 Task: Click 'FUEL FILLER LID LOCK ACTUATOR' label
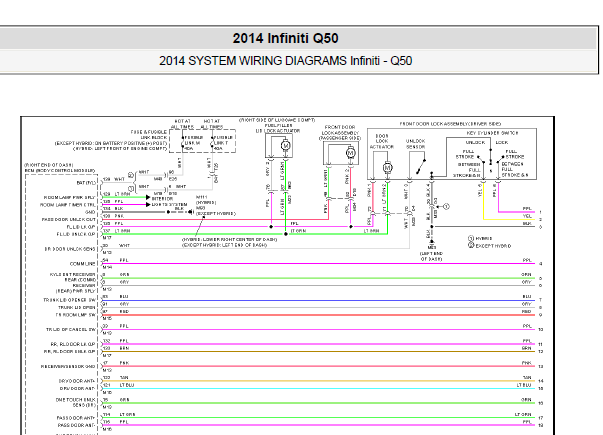coord(278,128)
